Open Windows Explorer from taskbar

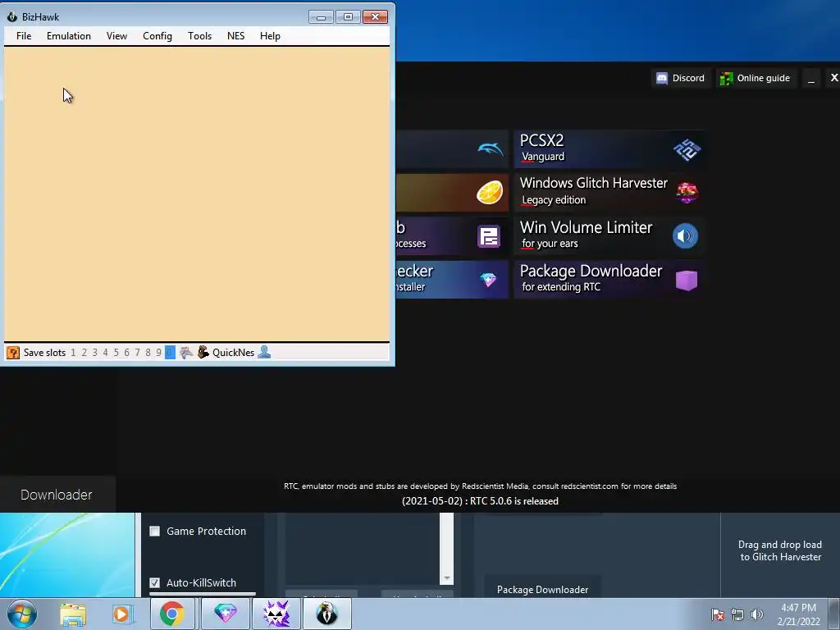tap(73, 614)
